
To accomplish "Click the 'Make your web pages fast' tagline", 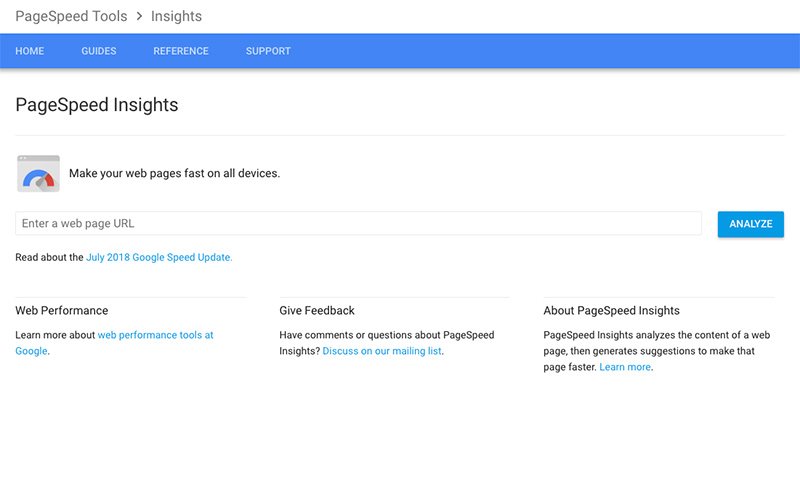I will click(174, 173).
